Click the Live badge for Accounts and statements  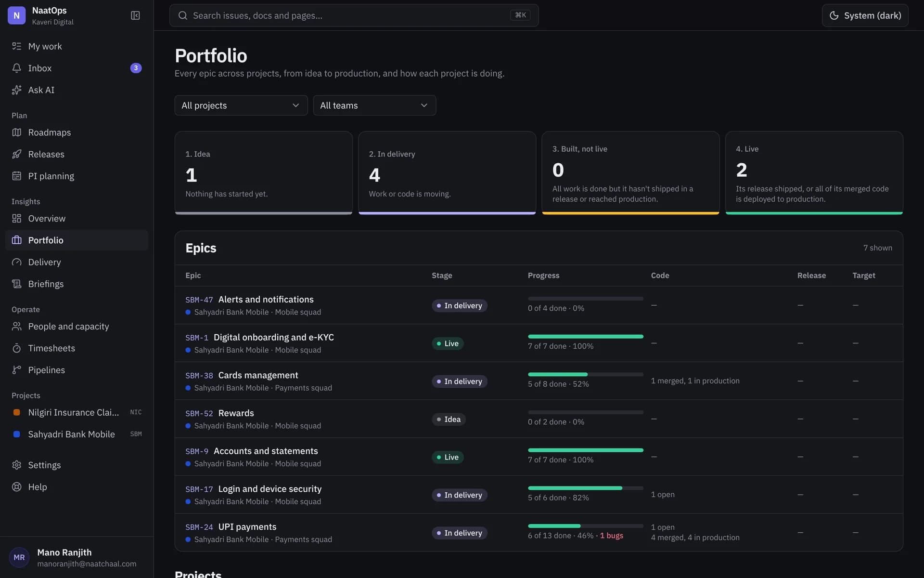tap(448, 457)
